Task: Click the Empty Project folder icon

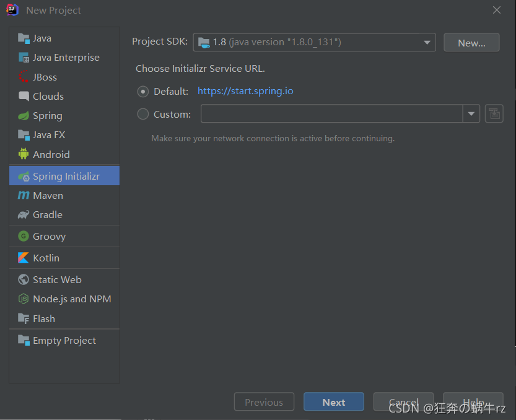Action: pos(24,340)
